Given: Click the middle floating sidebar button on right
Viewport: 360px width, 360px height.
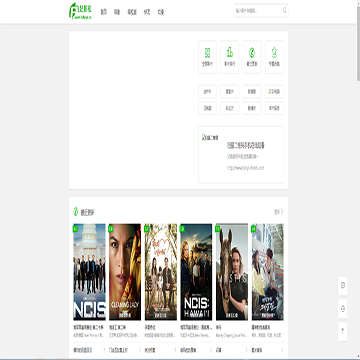Looking at the screenshot, I should [343, 309].
